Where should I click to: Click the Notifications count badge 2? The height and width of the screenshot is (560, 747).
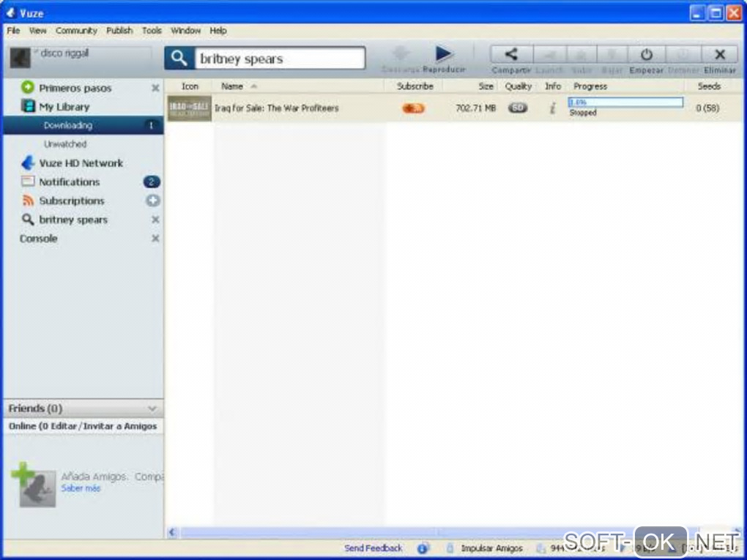click(x=152, y=182)
